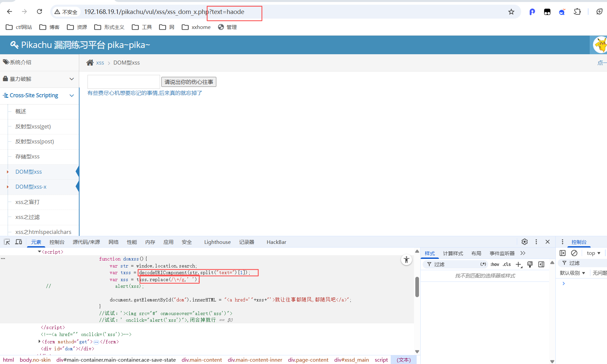Switch to the 计算样式 tab
The width and height of the screenshot is (607, 364).
(453, 253)
